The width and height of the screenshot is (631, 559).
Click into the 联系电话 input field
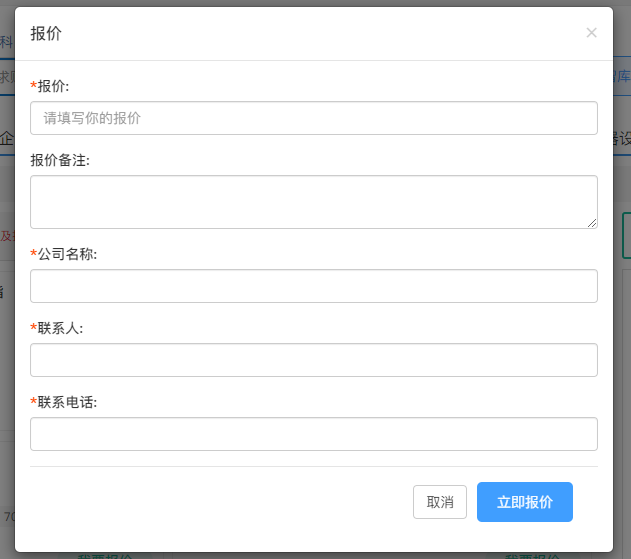[x=314, y=434]
